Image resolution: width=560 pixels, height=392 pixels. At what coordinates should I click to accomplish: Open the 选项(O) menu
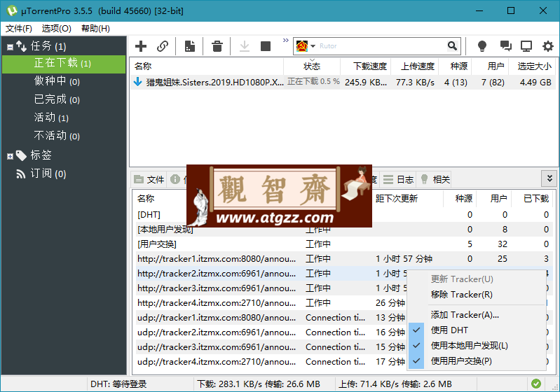[x=57, y=29]
